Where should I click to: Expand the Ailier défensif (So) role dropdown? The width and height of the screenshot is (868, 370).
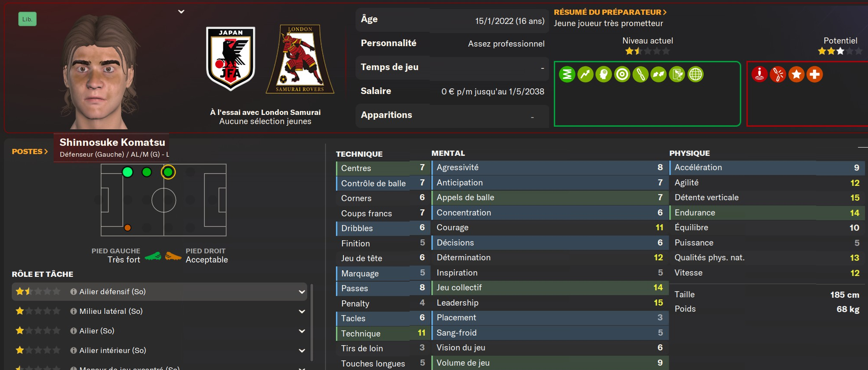tap(302, 292)
